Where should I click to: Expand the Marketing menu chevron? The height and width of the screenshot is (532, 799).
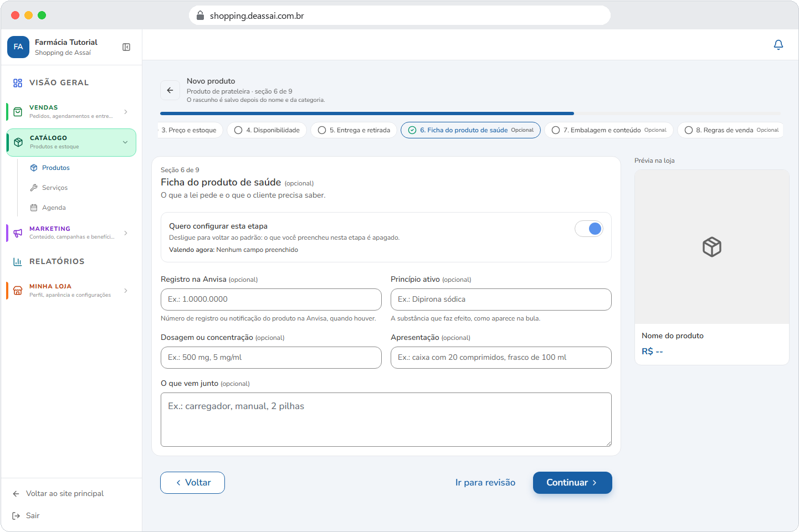coord(126,233)
